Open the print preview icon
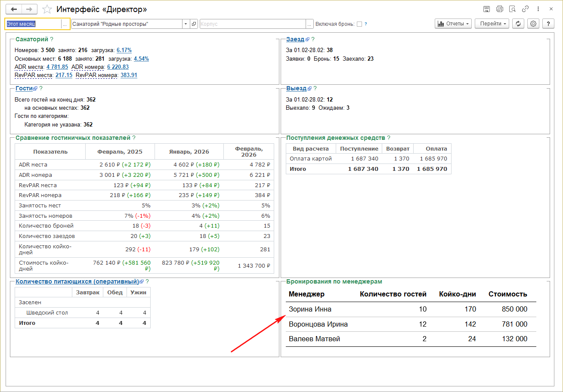The image size is (563, 392). 512,9
